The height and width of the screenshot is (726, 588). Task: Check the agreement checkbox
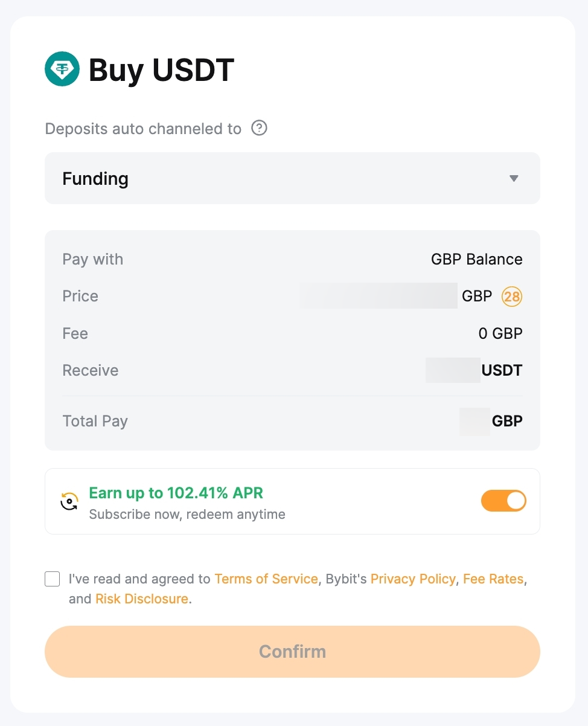pos(53,579)
